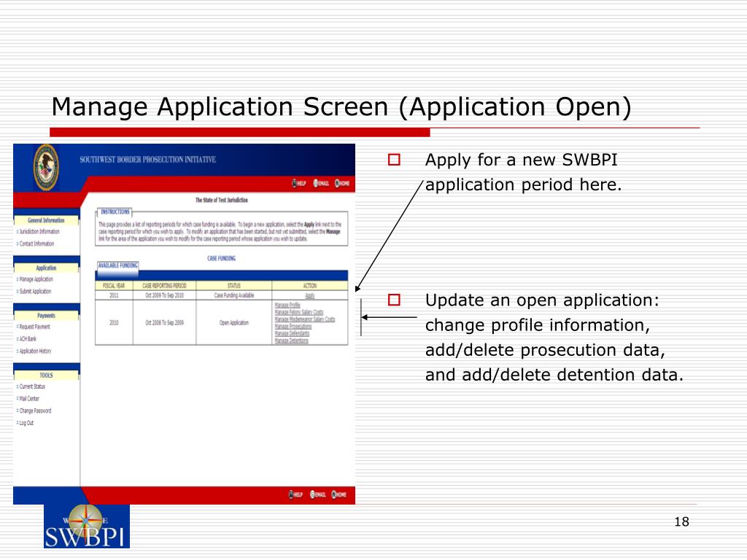Viewport: 747px width, 560px height.
Task: Open Help from the top red bar
Action: click(299, 183)
